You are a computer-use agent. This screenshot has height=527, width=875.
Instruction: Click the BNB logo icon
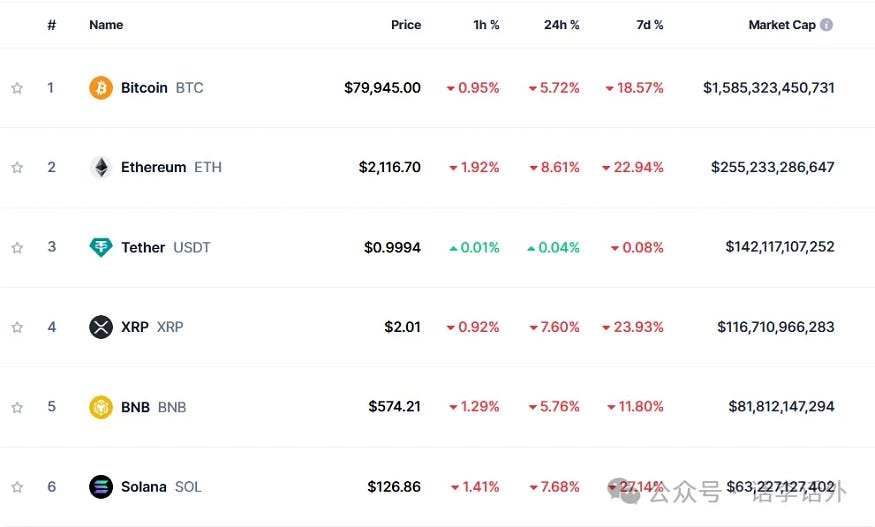pos(101,407)
